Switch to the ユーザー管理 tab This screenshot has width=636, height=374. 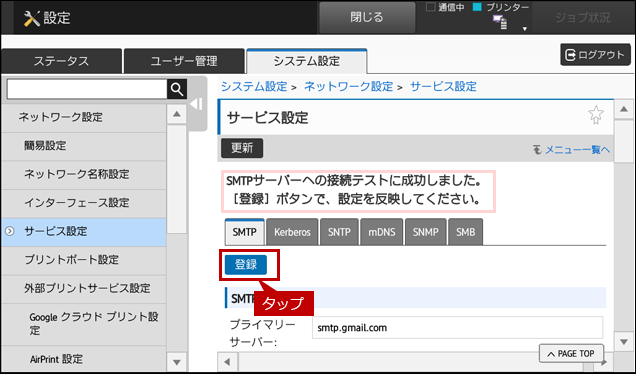point(184,61)
